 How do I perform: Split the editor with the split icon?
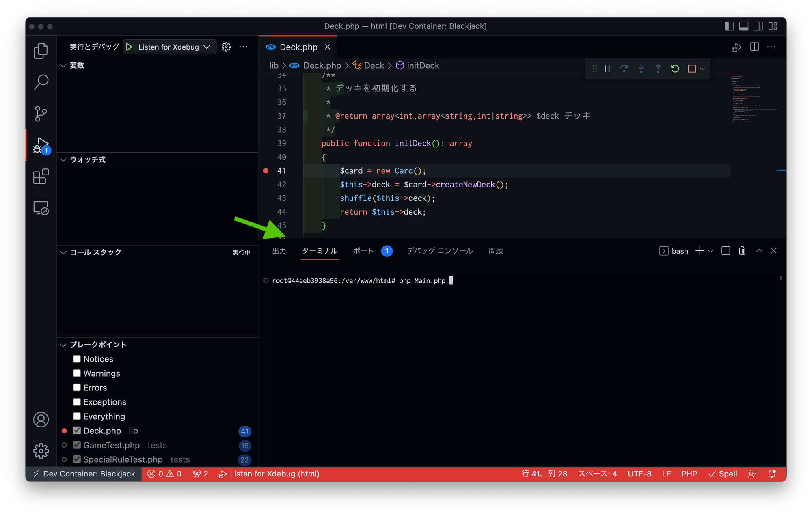(x=754, y=47)
